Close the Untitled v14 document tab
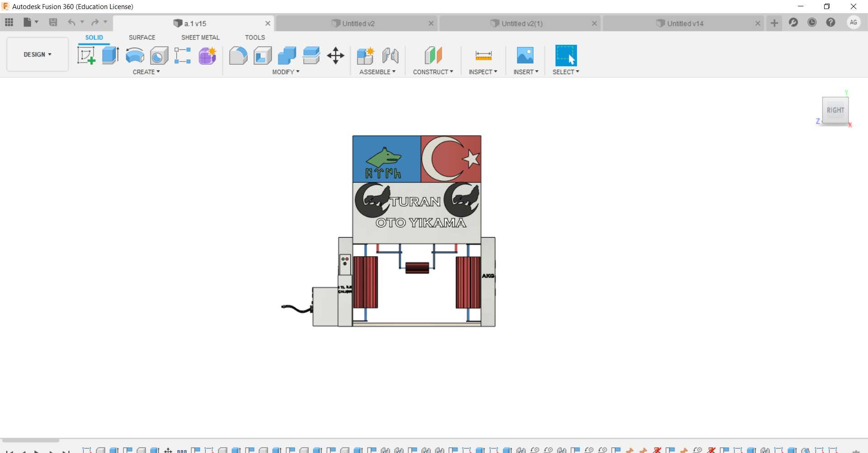This screenshot has height=453, width=868. 758,24
